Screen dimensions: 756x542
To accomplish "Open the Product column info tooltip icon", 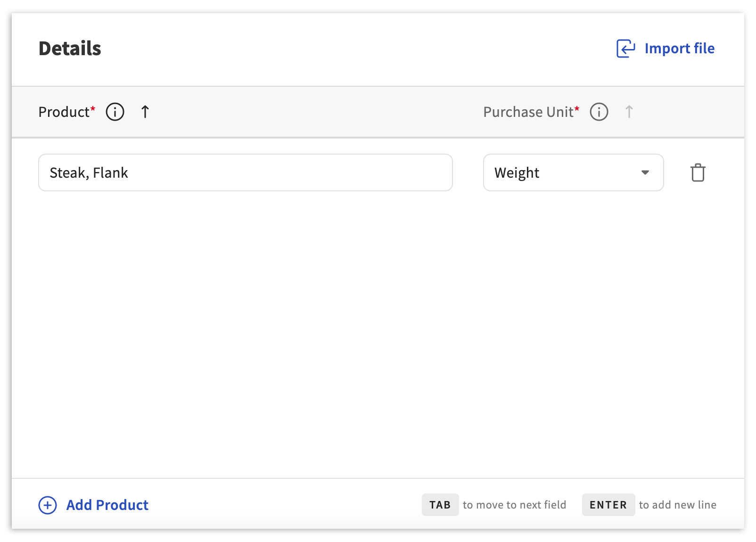I will tap(115, 112).
